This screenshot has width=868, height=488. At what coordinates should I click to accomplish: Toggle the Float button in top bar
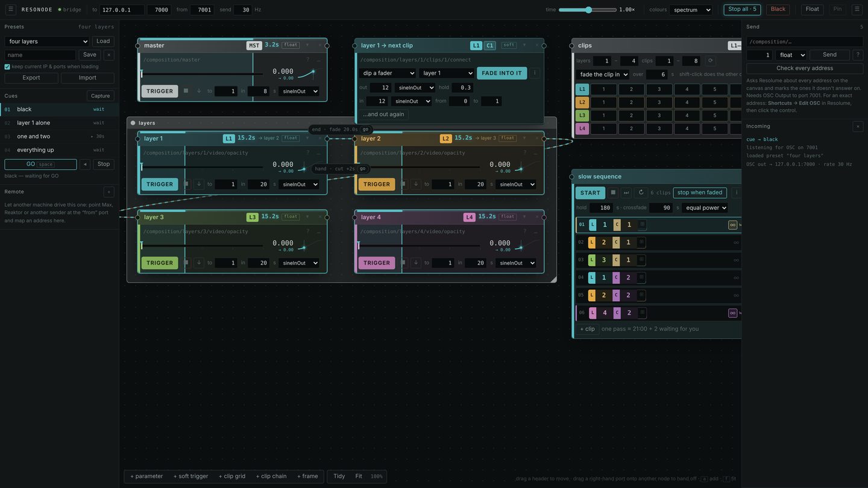coord(812,9)
